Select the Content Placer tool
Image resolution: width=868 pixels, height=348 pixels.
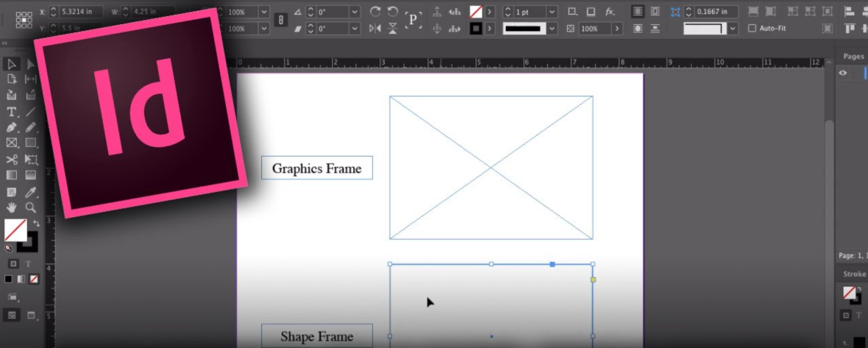click(30, 95)
